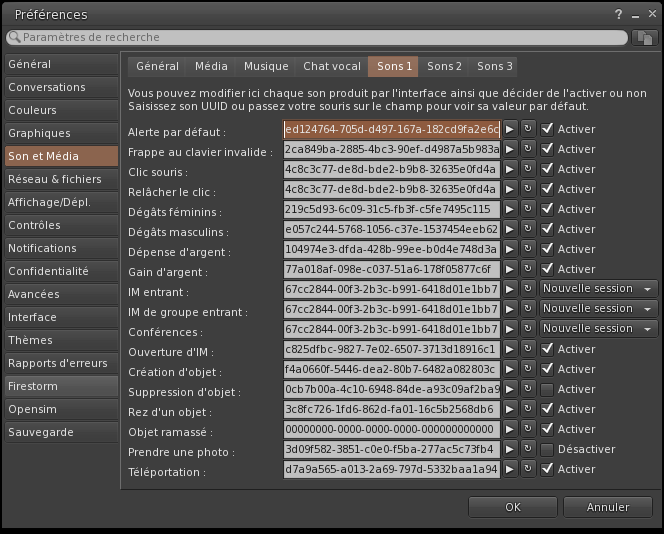Uncheck Activer for Dépense d'argent
664x534 pixels.
tap(547, 249)
